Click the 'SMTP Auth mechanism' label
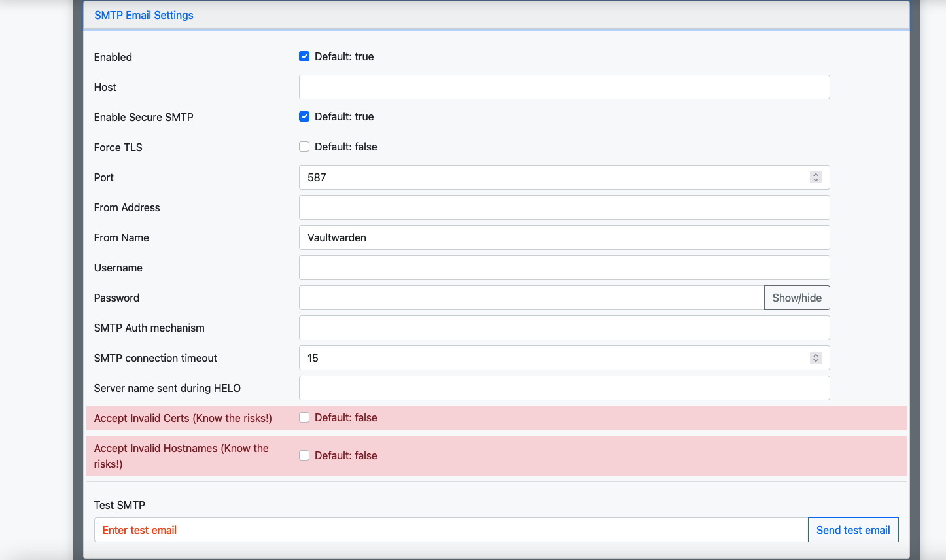The height and width of the screenshot is (560, 946). point(149,328)
